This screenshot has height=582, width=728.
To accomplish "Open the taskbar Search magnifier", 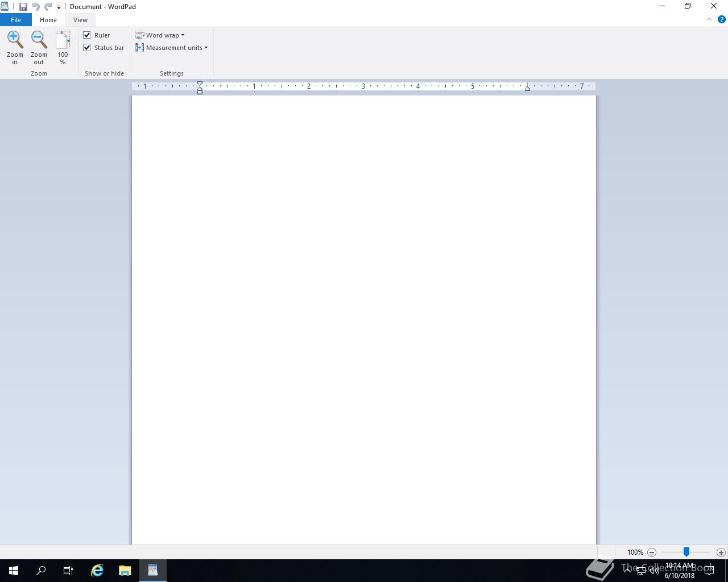I will pos(41,571).
